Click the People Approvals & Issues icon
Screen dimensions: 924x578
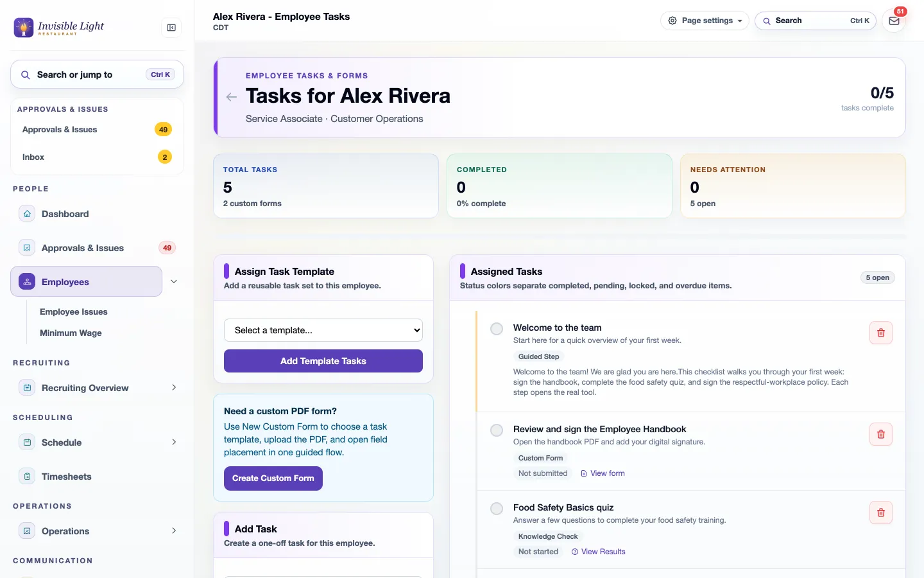[27, 248]
